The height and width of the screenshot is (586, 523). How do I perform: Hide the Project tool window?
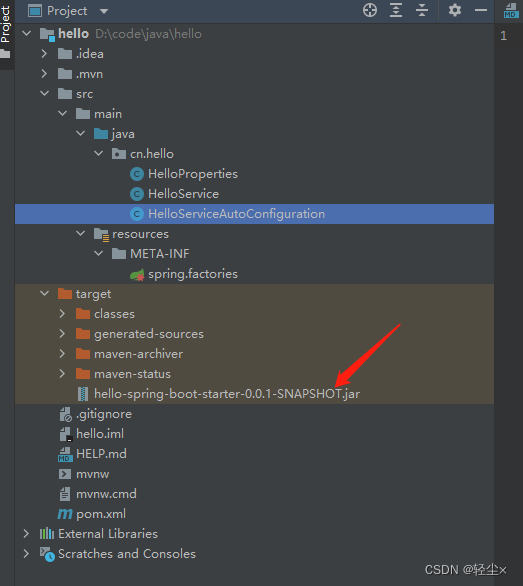[x=481, y=10]
